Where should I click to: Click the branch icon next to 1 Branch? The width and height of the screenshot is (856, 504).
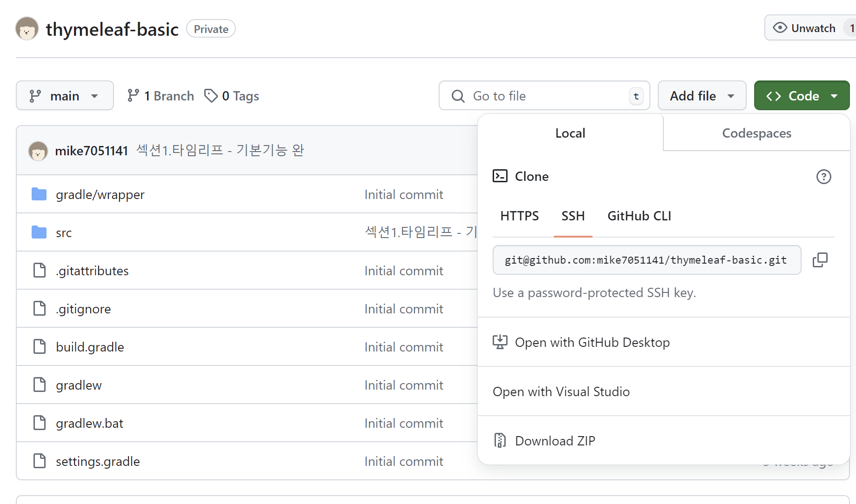click(133, 95)
